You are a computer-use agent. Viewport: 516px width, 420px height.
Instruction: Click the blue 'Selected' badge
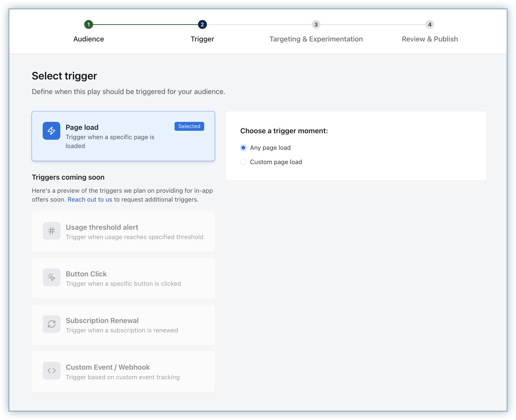tap(189, 126)
